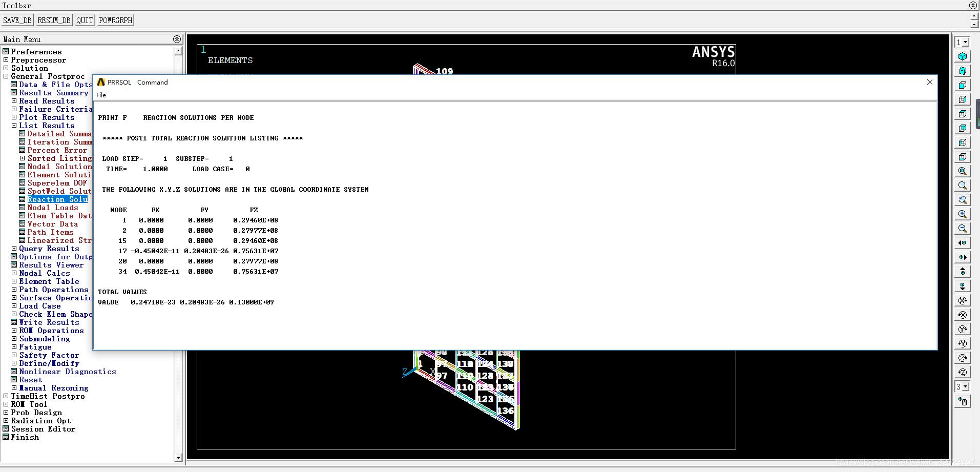Rotate model clockwise about Z axis
Screen dimensions: 980x472
point(962,358)
